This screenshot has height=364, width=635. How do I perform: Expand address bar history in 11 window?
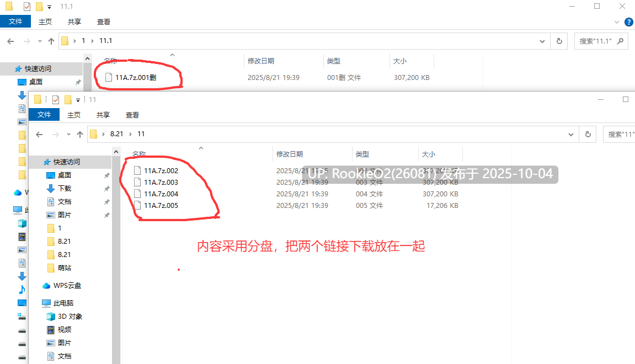(x=571, y=135)
